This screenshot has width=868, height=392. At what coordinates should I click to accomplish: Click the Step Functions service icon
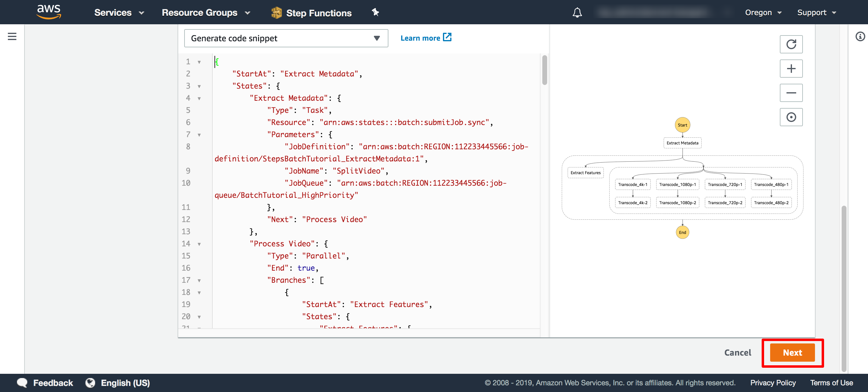point(275,13)
